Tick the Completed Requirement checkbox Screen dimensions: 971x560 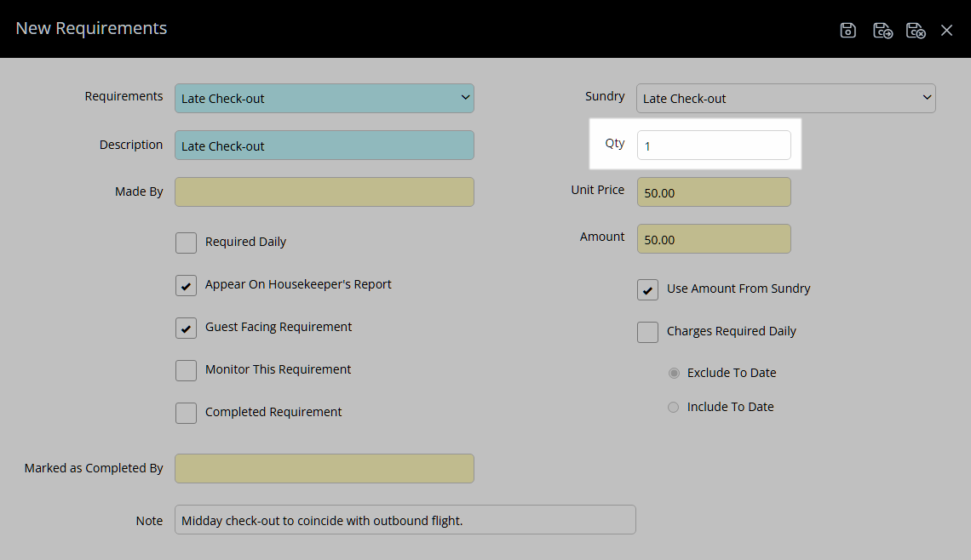pyautogui.click(x=186, y=413)
